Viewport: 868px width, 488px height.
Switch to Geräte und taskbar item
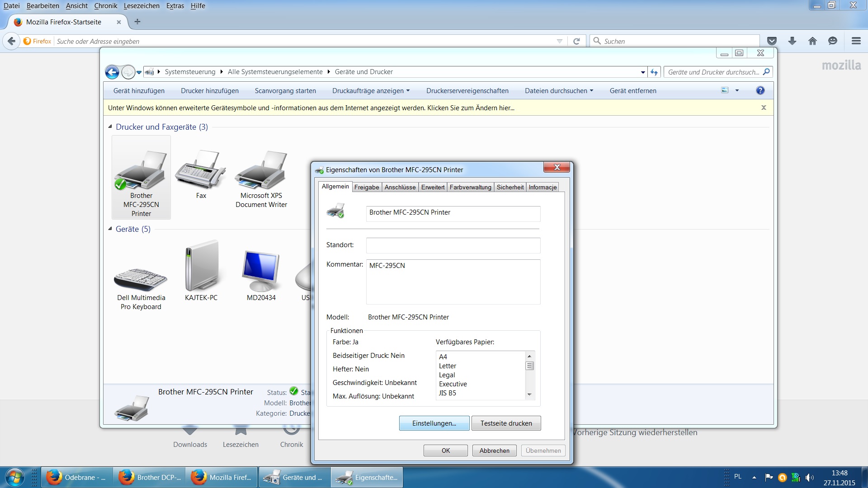294,478
